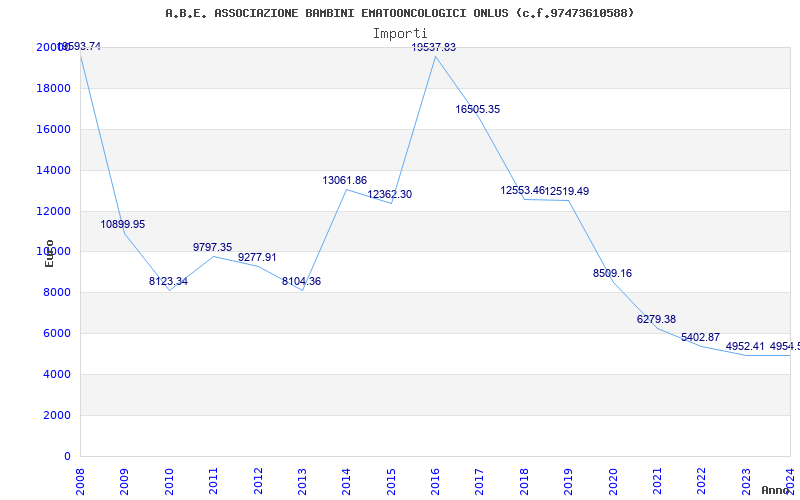Select the 12000 y-axis tick label
Image resolution: width=800 pixels, height=500 pixels.
[53, 211]
